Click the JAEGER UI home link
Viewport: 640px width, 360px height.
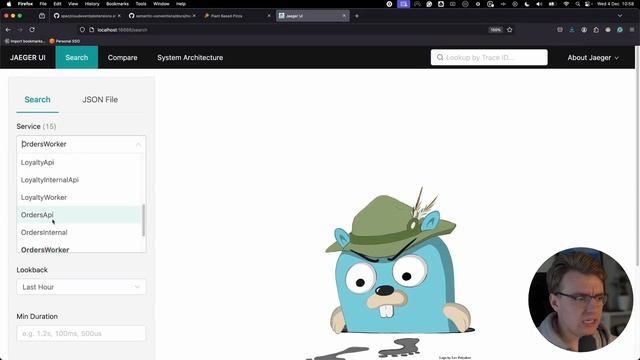click(28, 58)
